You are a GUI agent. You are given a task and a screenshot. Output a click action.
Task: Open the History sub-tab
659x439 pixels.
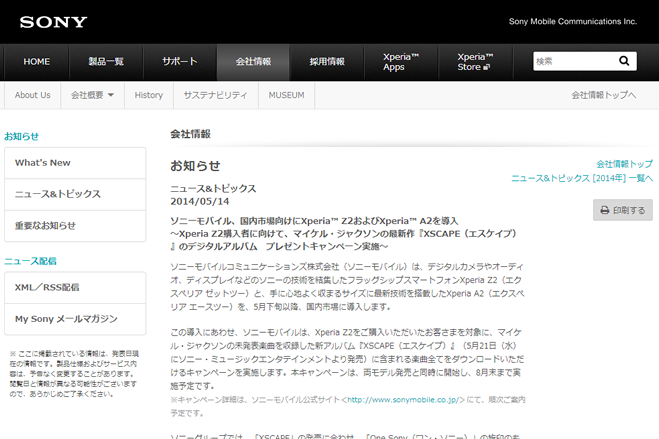click(149, 95)
